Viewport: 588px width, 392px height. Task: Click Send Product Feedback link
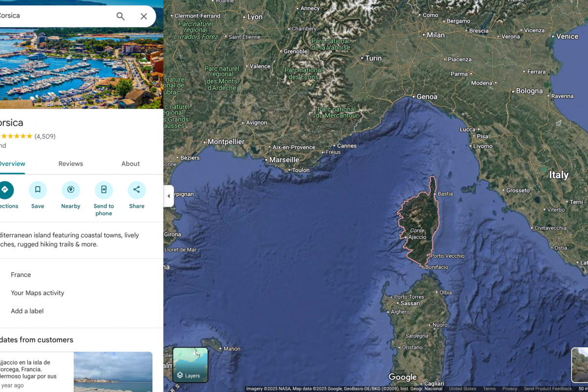pyautogui.click(x=548, y=389)
